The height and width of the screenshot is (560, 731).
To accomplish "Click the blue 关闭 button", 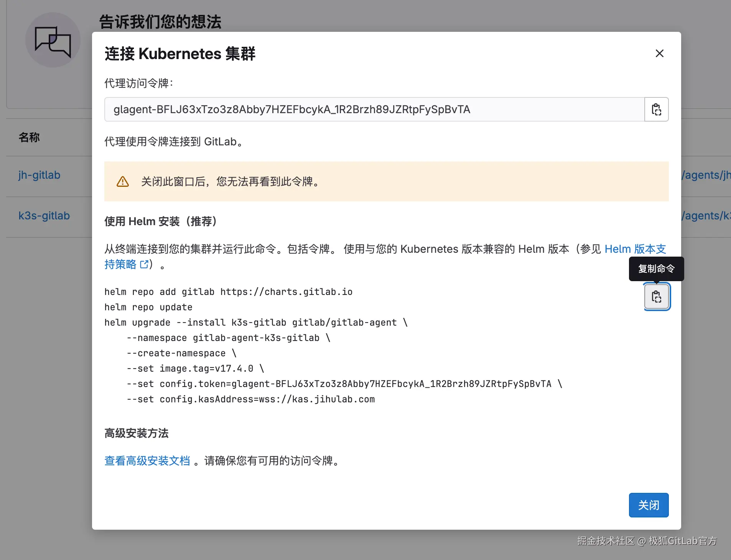I will pos(649,505).
